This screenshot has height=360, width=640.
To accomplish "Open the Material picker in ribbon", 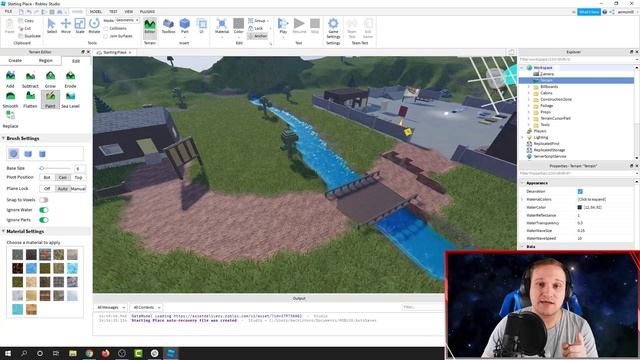I will (x=222, y=27).
